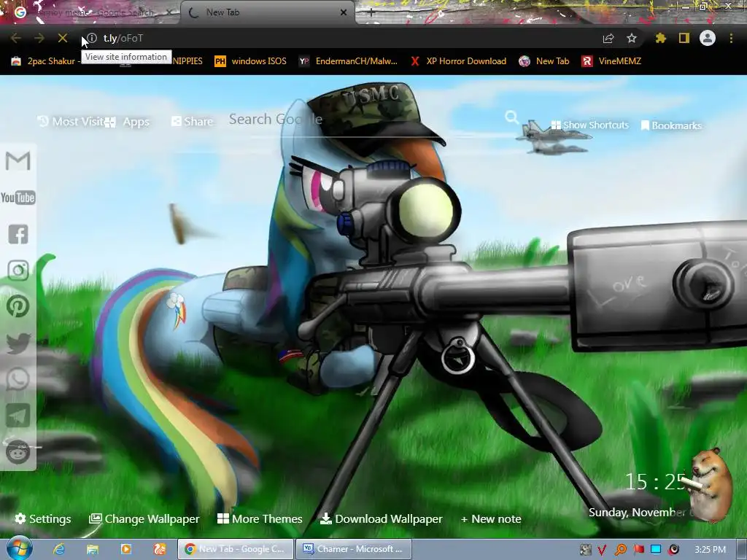Open Windows Explorer folder in taskbar
The height and width of the screenshot is (560, 747).
pyautogui.click(x=93, y=549)
